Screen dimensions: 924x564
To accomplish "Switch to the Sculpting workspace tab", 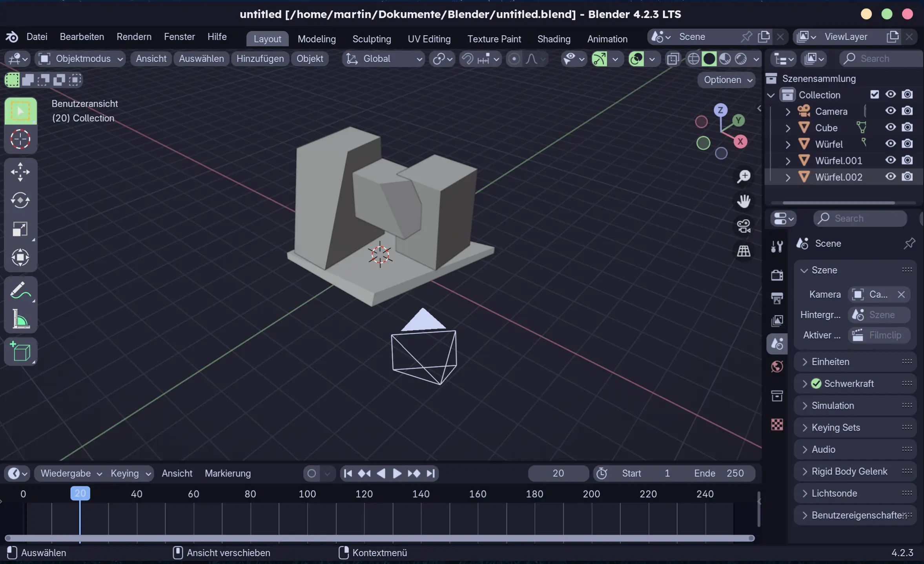I will tap(371, 39).
